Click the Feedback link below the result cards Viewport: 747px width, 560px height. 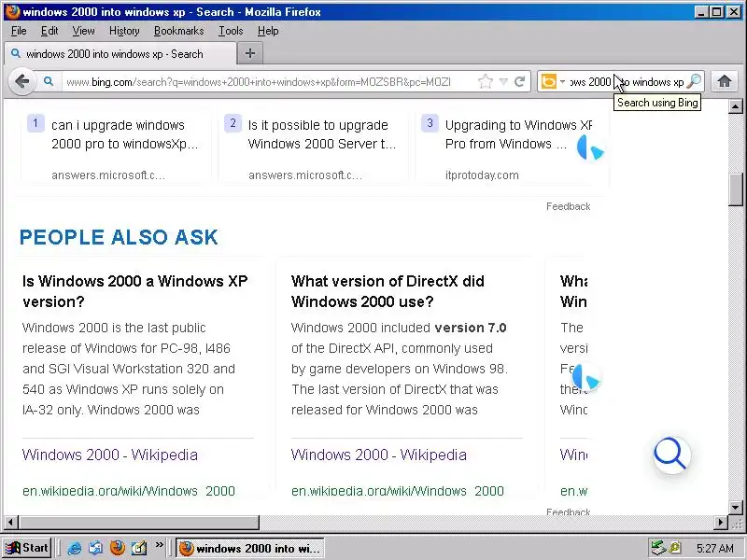[569, 206]
